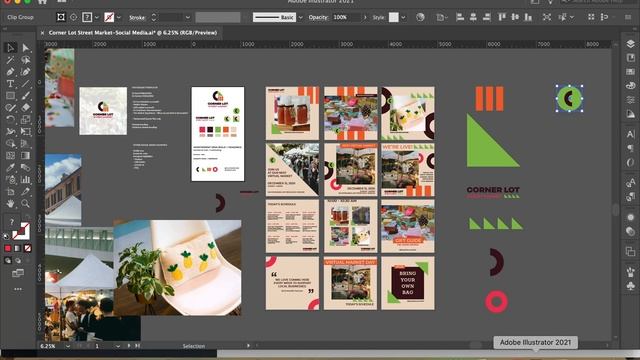Select the Direct Selection tool
Image resolution: width=640 pixels, height=360 pixels.
[26, 48]
